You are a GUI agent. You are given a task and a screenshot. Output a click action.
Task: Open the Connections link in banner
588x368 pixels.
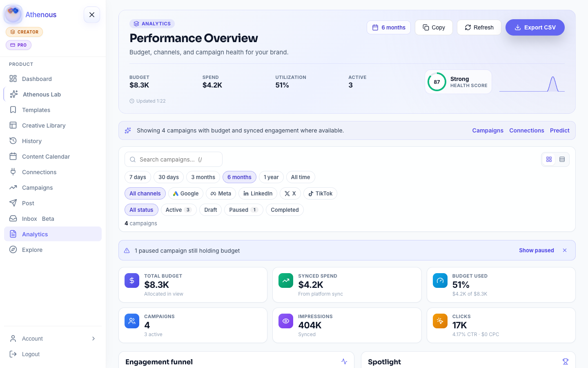tap(527, 130)
